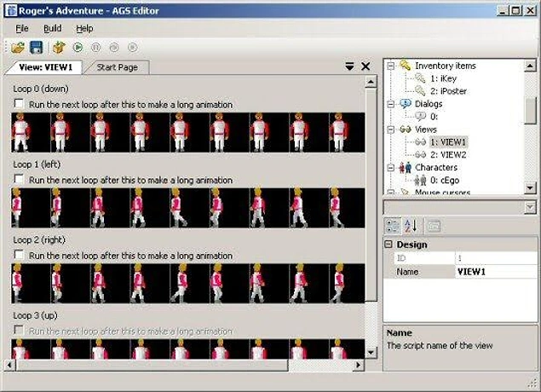This screenshot has height=392, width=541.
Task: Open game with the folder toolbar icon
Action: [18, 47]
